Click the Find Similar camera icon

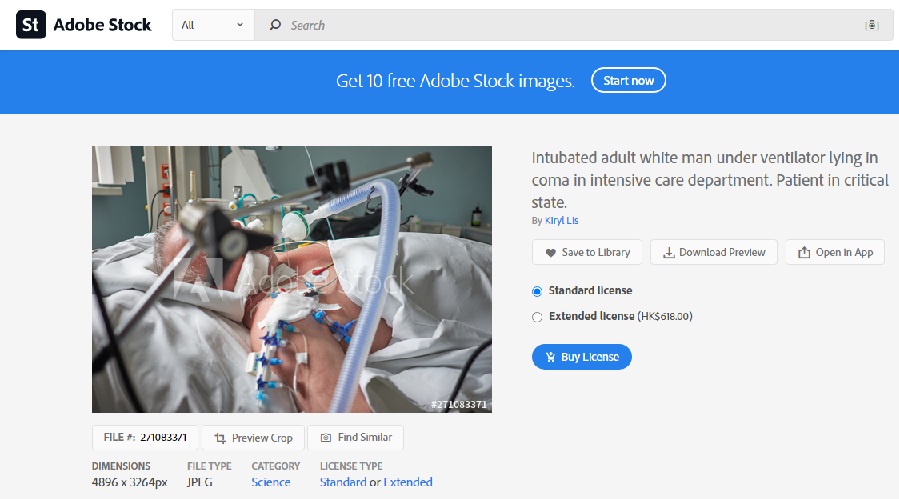tap(326, 438)
